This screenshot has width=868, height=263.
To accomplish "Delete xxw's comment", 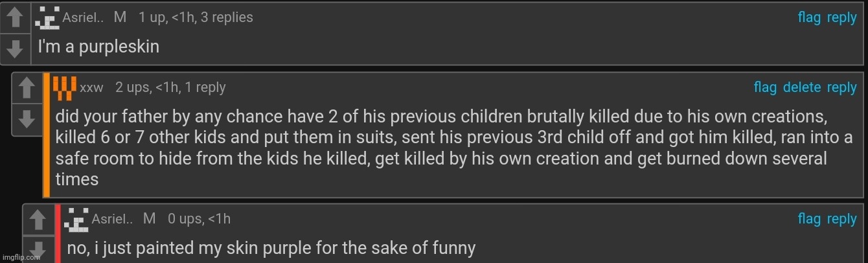I will point(802,87).
